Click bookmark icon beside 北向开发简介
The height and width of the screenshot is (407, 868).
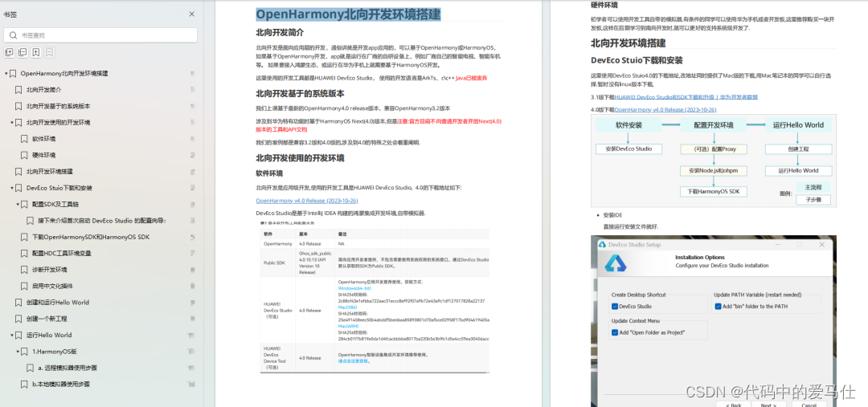pos(18,90)
